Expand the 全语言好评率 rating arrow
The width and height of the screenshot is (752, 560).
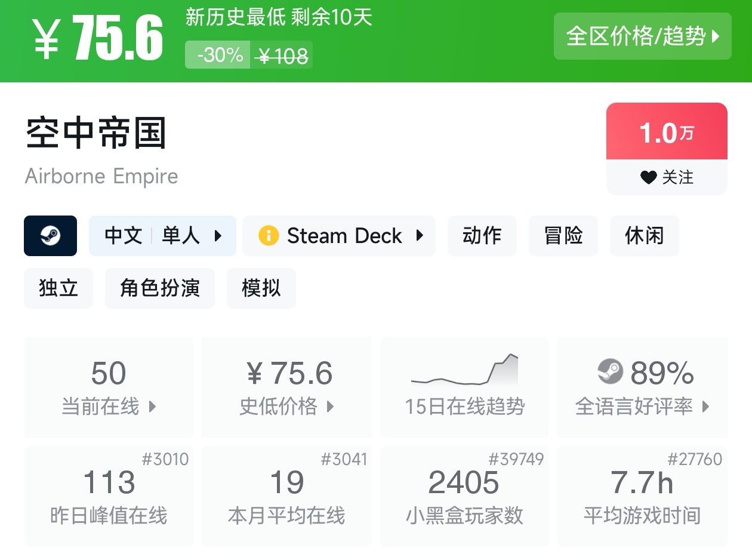[x=706, y=407]
